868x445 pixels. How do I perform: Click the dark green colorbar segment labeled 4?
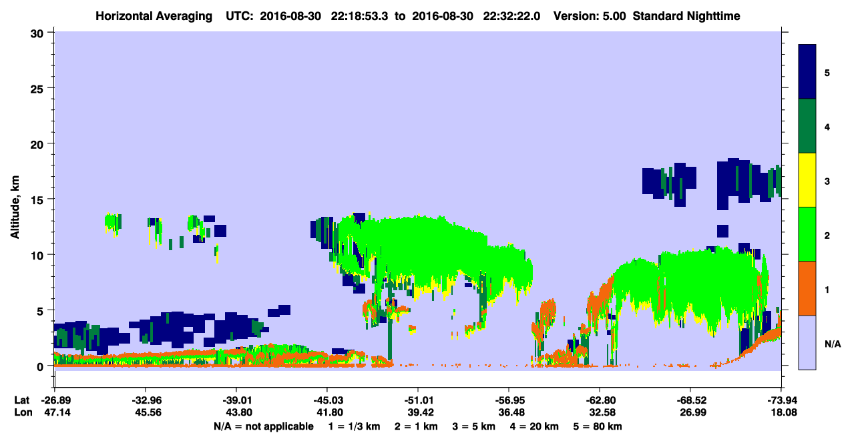[x=807, y=126]
